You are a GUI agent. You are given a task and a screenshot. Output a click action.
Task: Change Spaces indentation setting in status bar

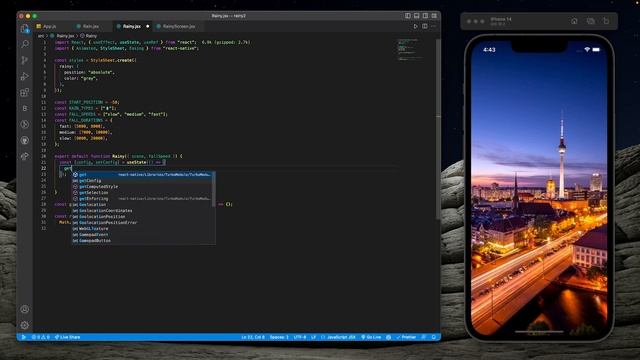(x=279, y=337)
